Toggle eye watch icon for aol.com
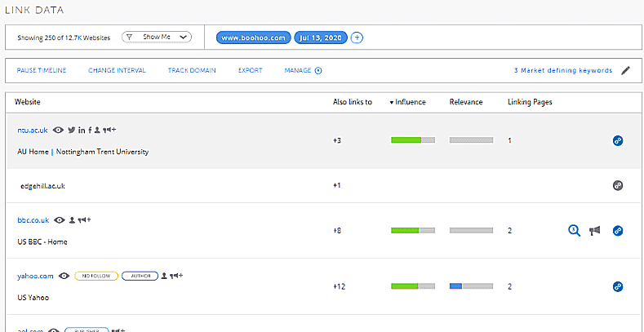The width and height of the screenshot is (644, 332). [x=54, y=330]
